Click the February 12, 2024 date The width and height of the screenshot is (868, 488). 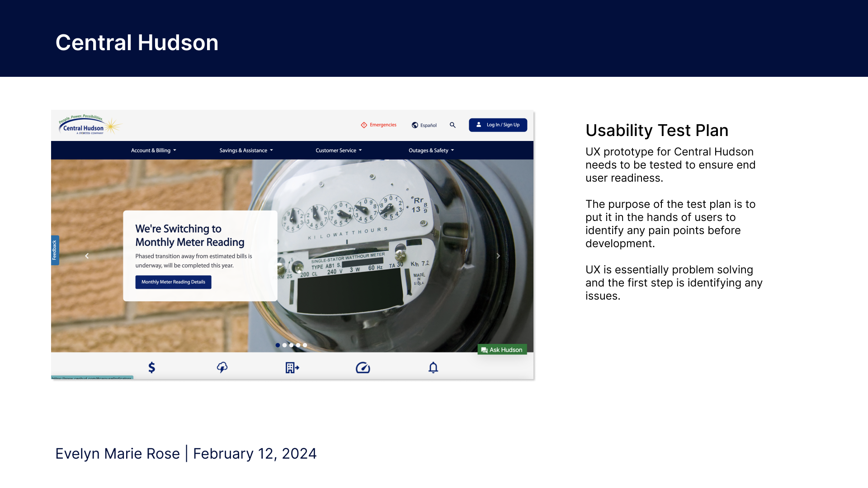(x=255, y=454)
